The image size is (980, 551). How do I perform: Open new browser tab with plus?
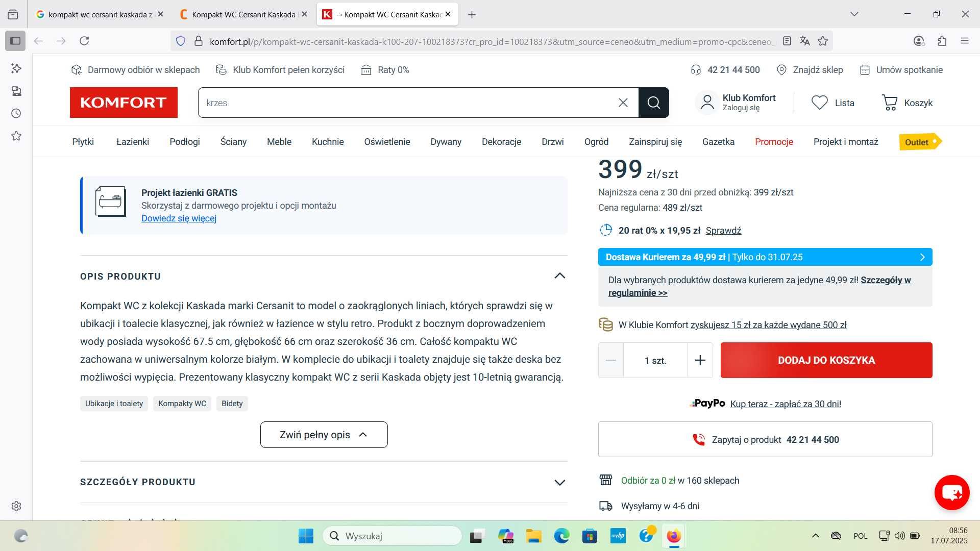(472, 15)
